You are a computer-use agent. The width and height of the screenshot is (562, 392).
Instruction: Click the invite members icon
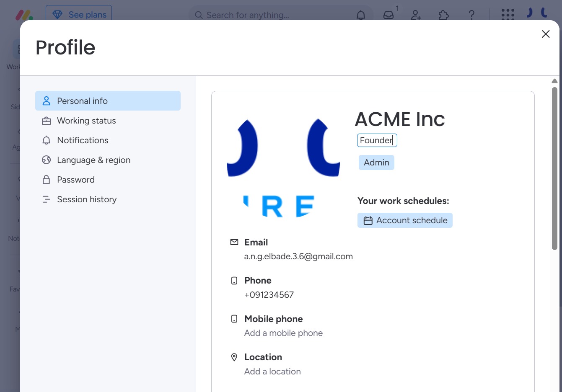[x=416, y=15]
